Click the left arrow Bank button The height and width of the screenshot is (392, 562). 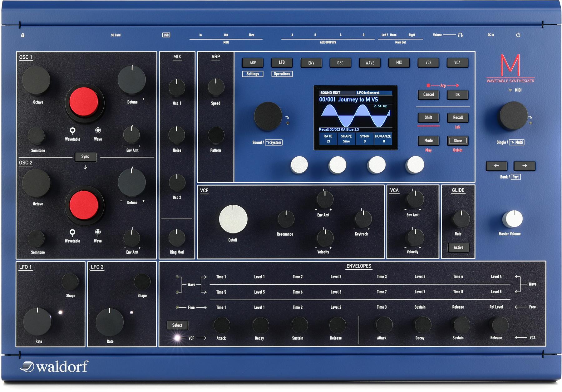click(496, 166)
